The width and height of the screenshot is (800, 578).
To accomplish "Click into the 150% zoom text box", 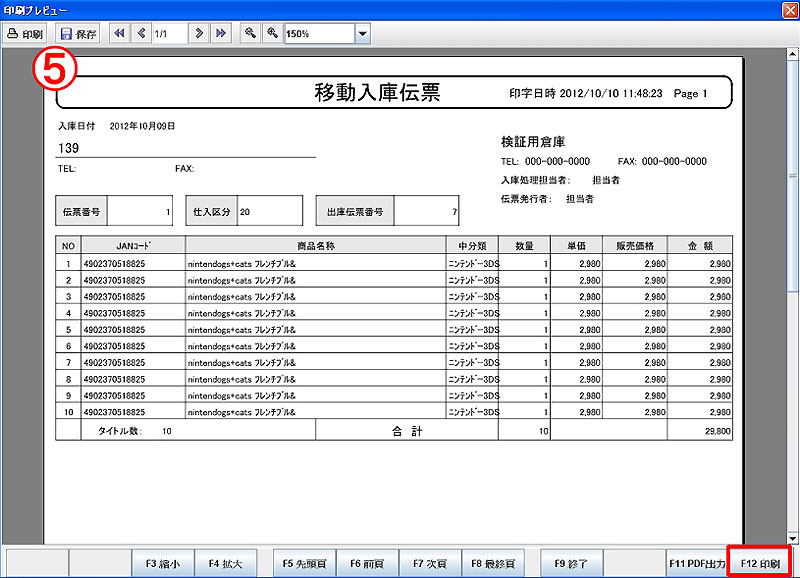I will point(317,33).
